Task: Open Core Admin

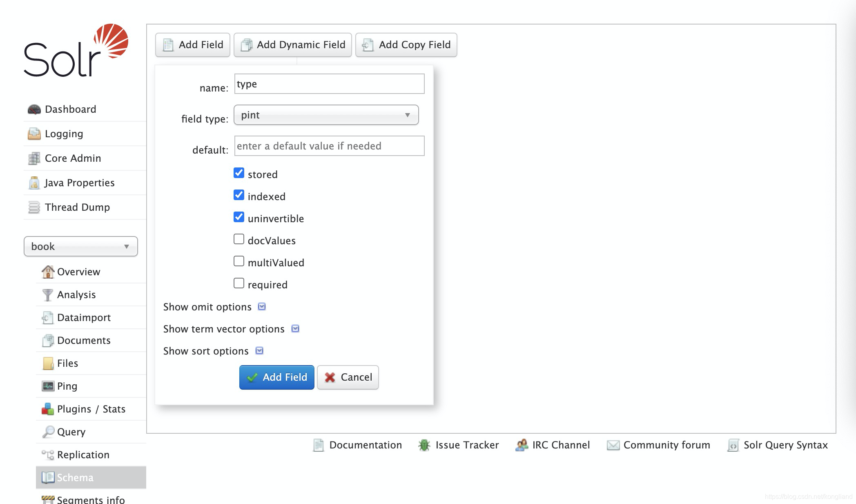Action: (73, 158)
